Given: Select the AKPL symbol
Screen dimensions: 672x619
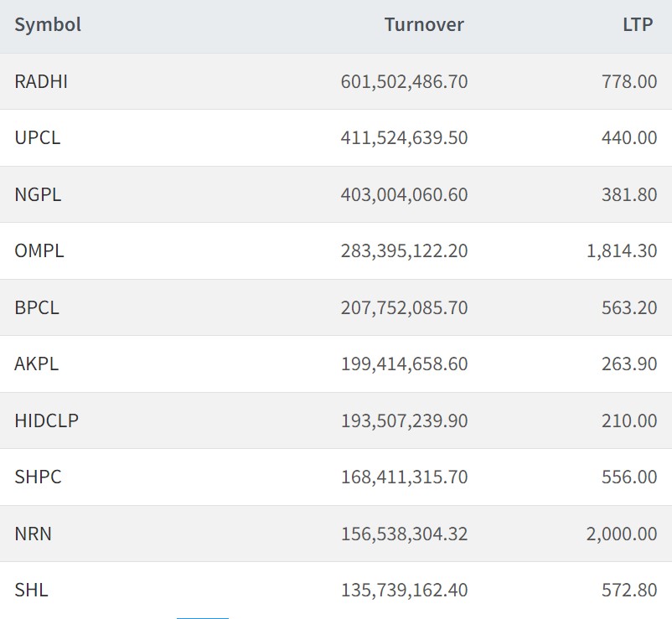Looking at the screenshot, I should click(37, 364).
